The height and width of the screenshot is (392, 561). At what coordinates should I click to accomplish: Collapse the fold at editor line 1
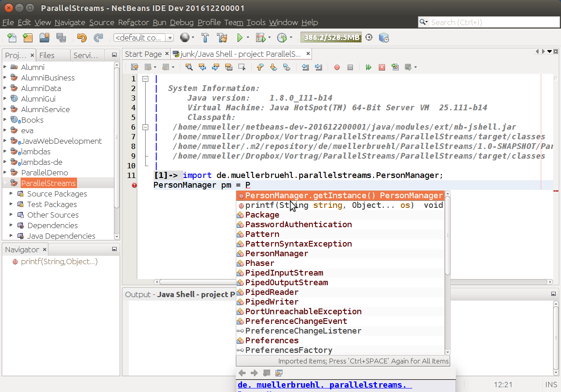pyautogui.click(x=145, y=79)
